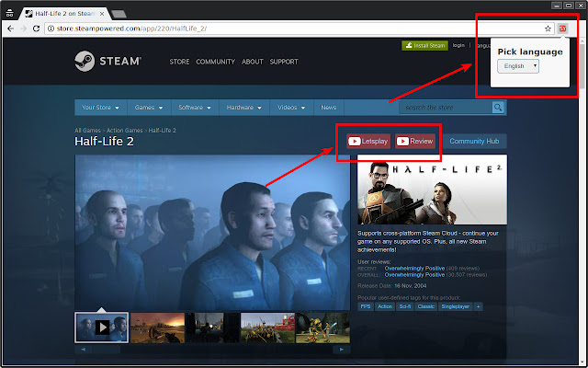Viewport: 588px width, 368px height.
Task: Expand the Videos menu
Action: [x=291, y=108]
